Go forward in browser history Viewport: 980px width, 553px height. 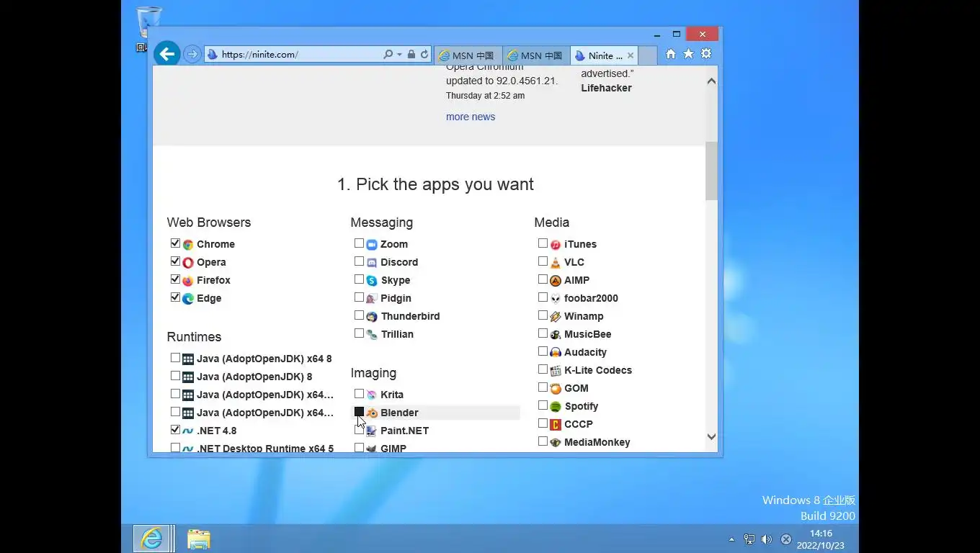(192, 54)
